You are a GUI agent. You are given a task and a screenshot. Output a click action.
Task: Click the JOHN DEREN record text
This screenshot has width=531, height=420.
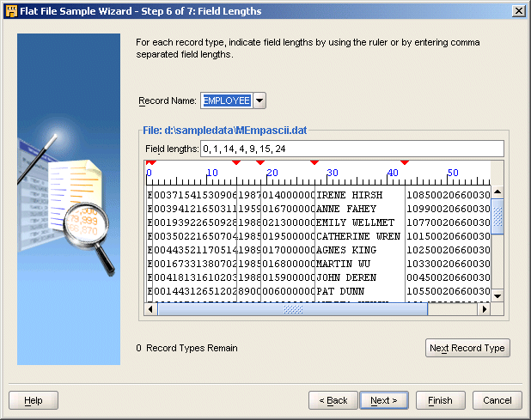(346, 277)
